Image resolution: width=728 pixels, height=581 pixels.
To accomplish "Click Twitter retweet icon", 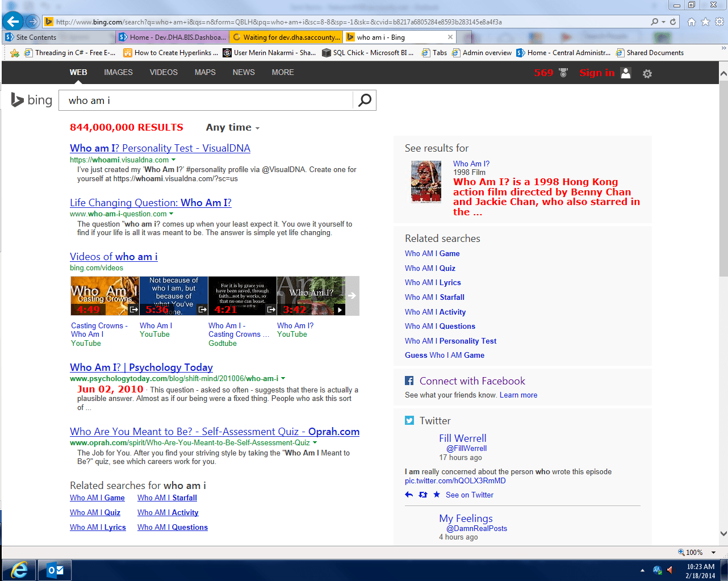I will point(423,495).
